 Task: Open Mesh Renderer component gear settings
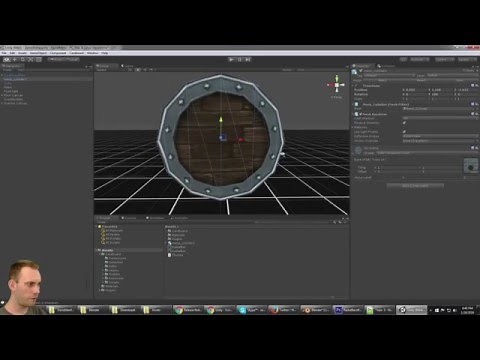[477, 114]
